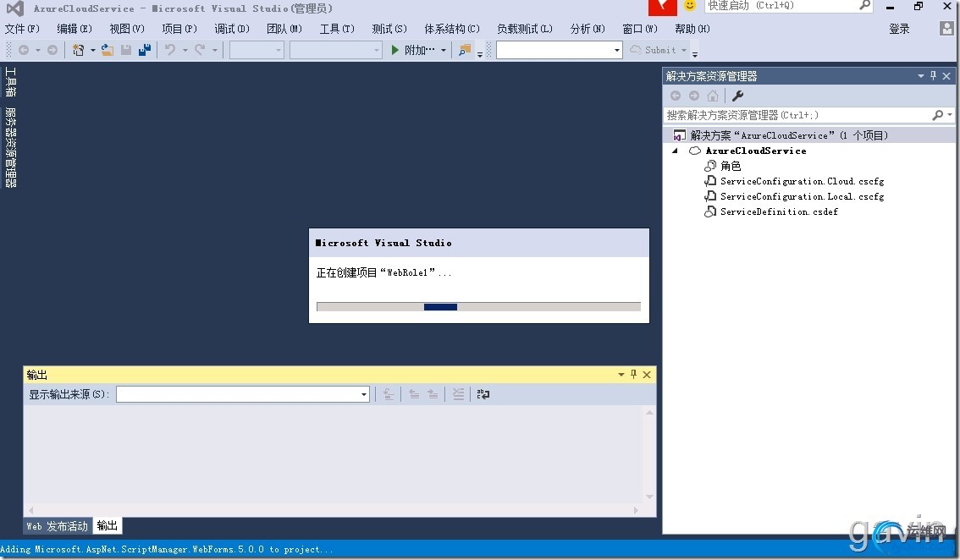
Task: Open the Edit menu
Action: [74, 29]
